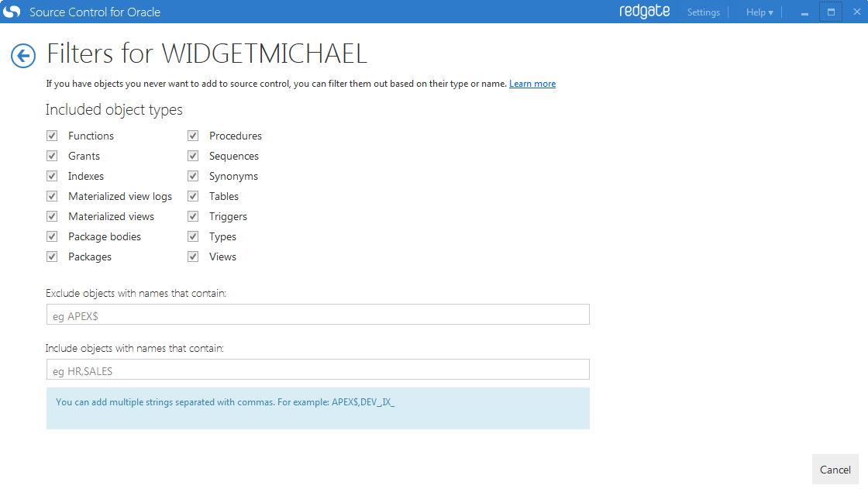The width and height of the screenshot is (868, 489).
Task: Disable the Types object type
Action: pos(193,236)
